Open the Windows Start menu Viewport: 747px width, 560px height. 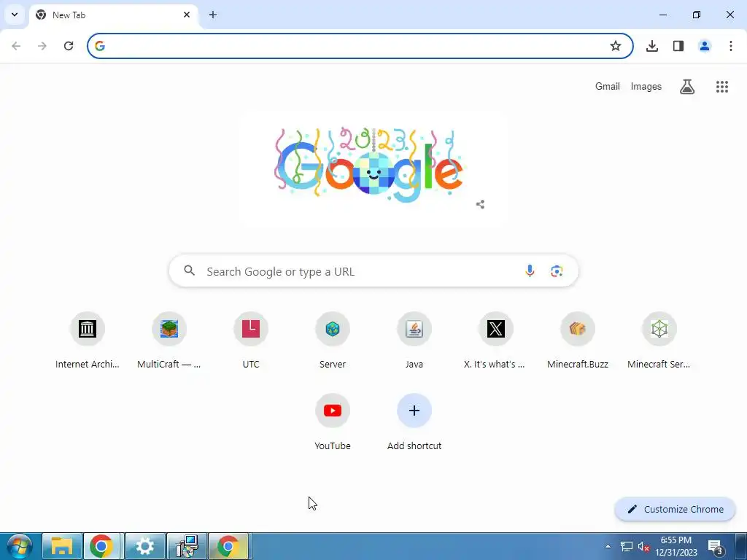pos(19,546)
